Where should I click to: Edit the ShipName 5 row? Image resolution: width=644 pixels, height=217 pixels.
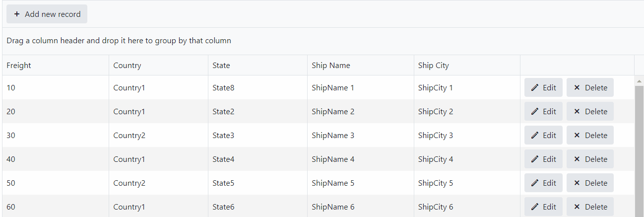click(x=543, y=183)
